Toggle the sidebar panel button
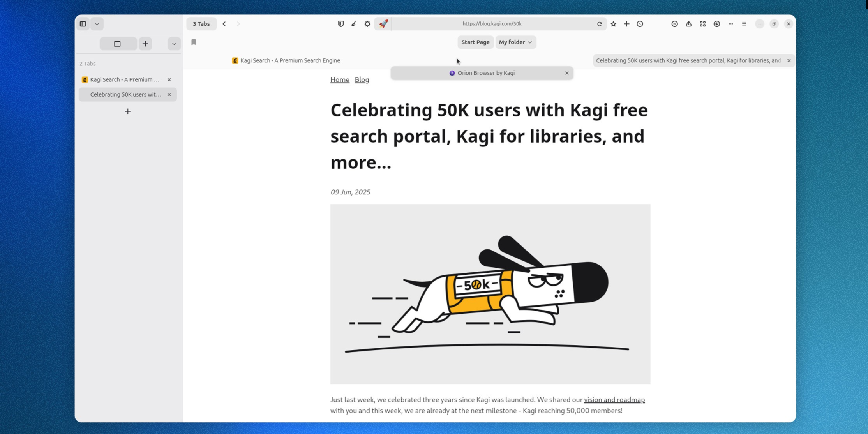 coord(83,24)
